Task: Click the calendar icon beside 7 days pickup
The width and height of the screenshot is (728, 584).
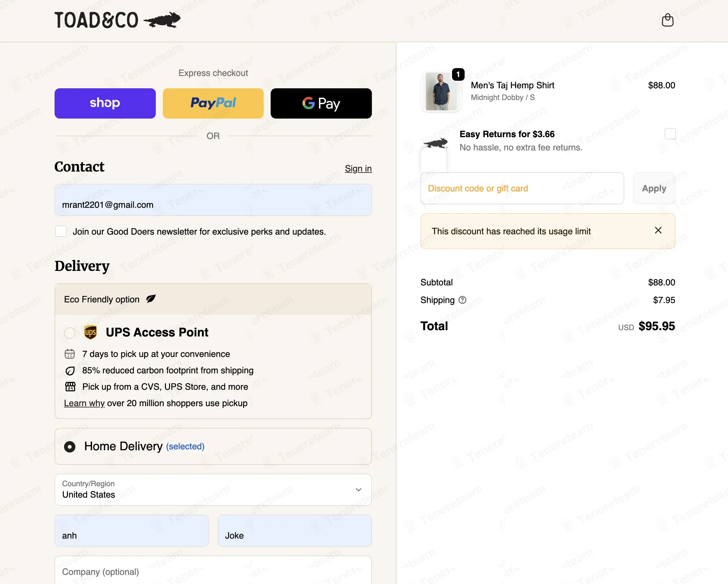Action: (70, 354)
